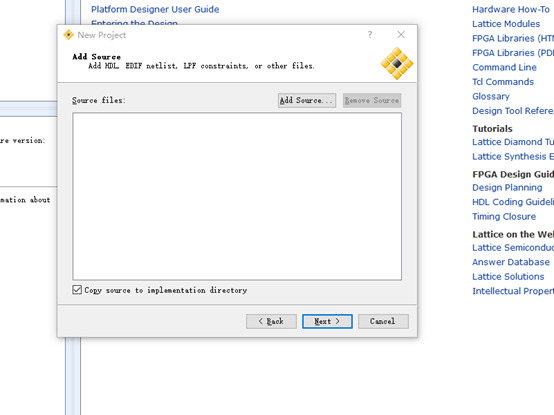Open Lattice Synthesis Engine tutorial link
Screen dimensions: 554x415
[513, 156]
